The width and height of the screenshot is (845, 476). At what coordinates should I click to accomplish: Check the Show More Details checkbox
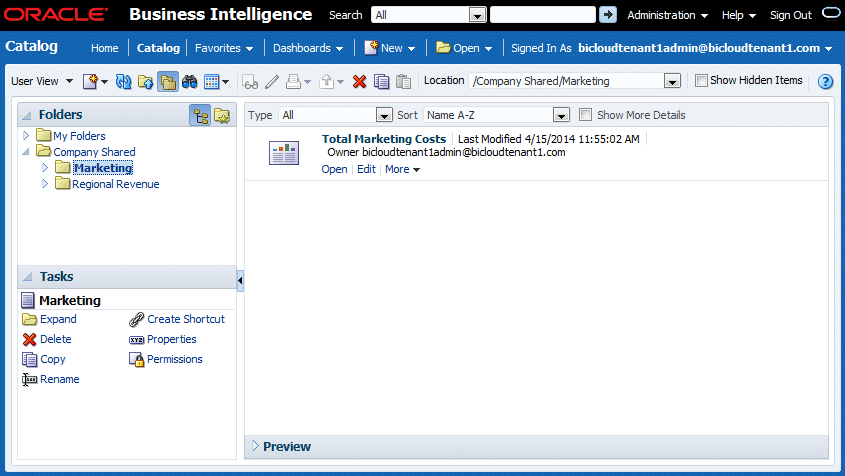click(585, 114)
